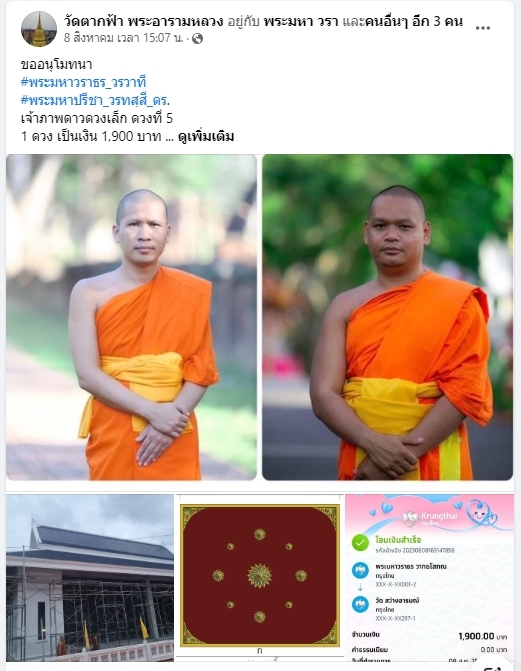Open the three-dot post options menu
Image resolution: width=521 pixels, height=671 pixels.
tap(482, 28)
